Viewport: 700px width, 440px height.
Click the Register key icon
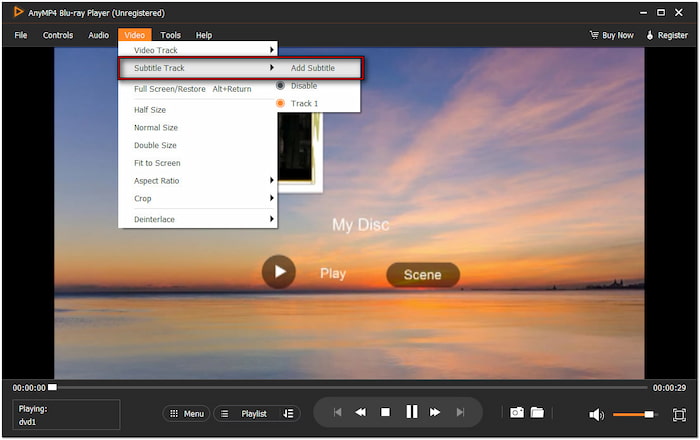point(650,35)
